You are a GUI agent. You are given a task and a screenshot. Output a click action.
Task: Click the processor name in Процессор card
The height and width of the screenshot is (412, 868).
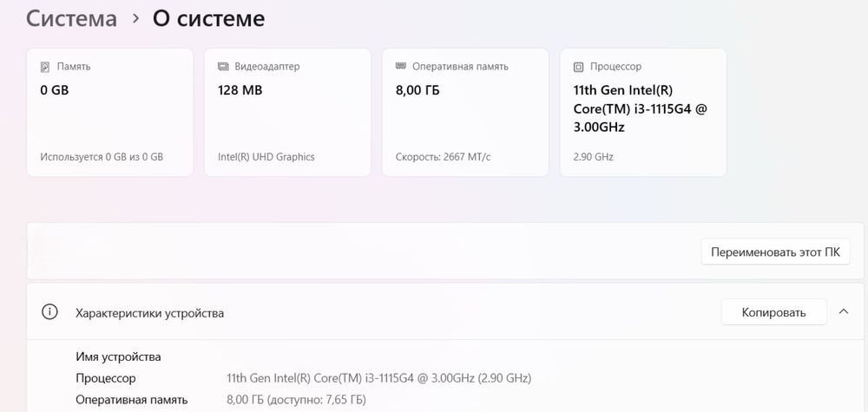pyautogui.click(x=641, y=108)
